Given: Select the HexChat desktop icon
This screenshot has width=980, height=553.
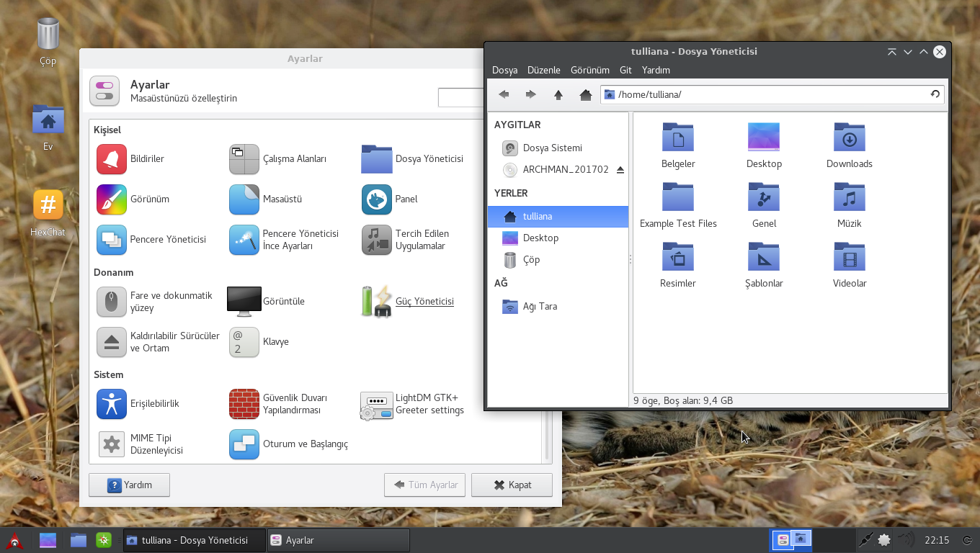Looking at the screenshot, I should click(x=48, y=213).
